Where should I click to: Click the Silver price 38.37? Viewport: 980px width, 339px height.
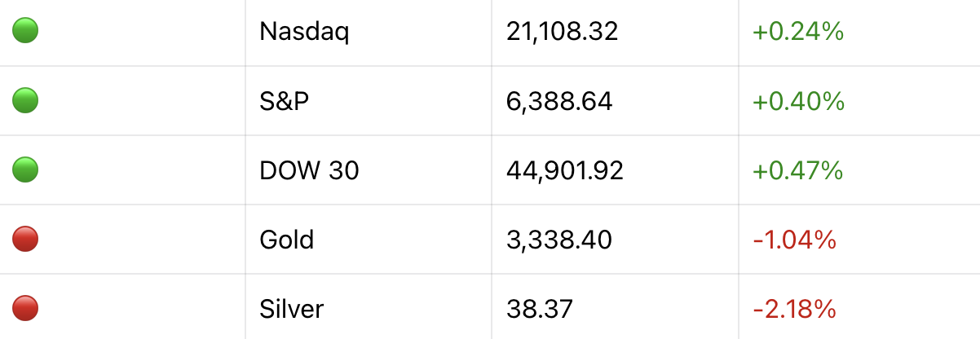tap(539, 309)
